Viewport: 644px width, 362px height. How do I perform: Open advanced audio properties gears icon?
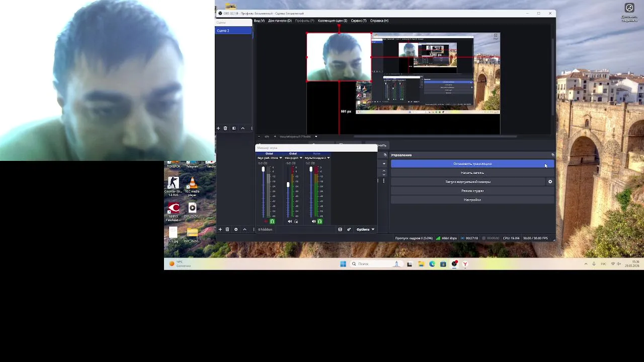(x=349, y=229)
